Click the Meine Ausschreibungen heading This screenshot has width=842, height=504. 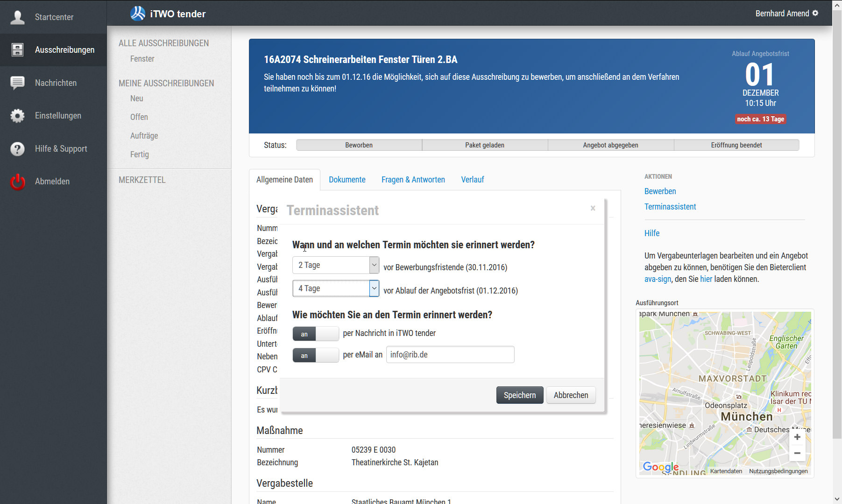click(166, 84)
